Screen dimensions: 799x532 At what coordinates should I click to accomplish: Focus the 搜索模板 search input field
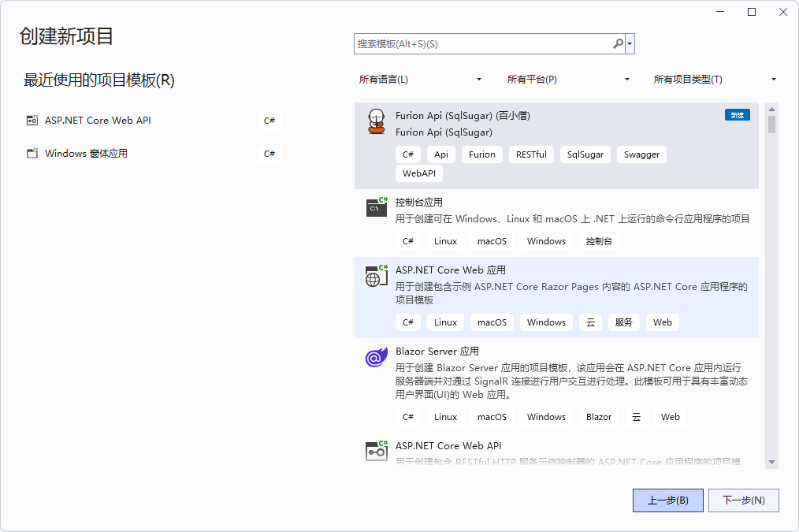(482, 44)
